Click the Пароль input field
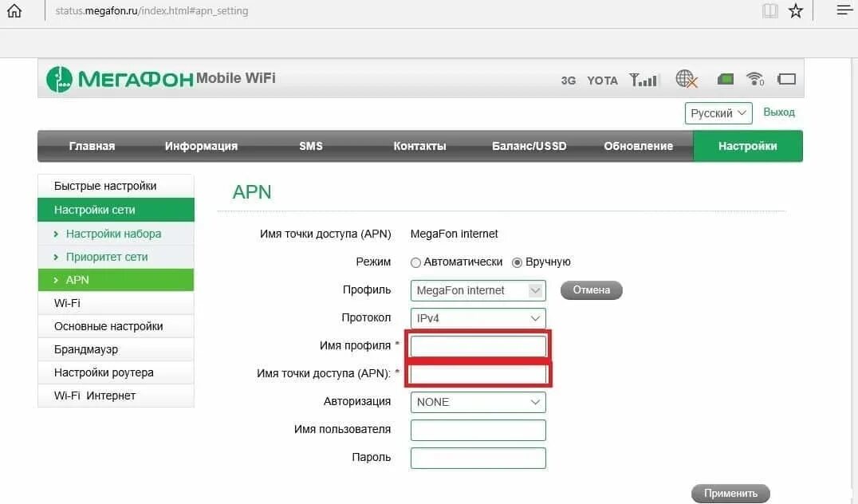The height and width of the screenshot is (504, 858). [x=478, y=458]
